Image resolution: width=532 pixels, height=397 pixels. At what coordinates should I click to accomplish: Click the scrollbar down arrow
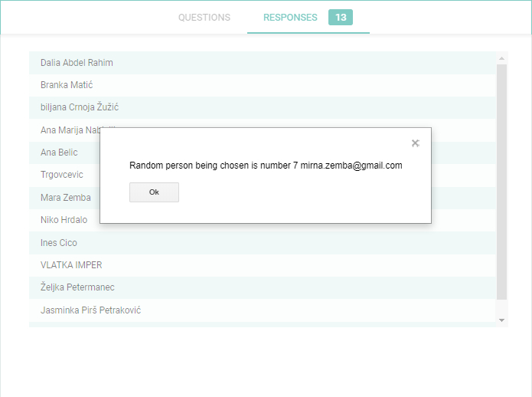coord(502,320)
